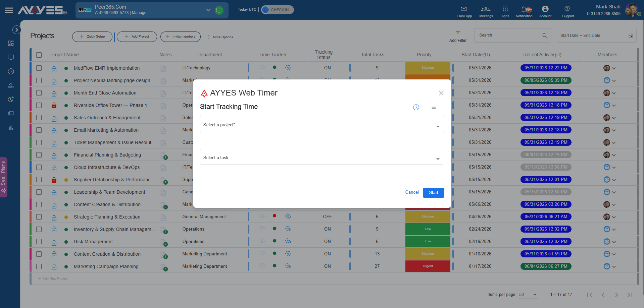Expand the sidebar with arrow icon
Screen dimensions: 644x308
[x=16, y=30]
